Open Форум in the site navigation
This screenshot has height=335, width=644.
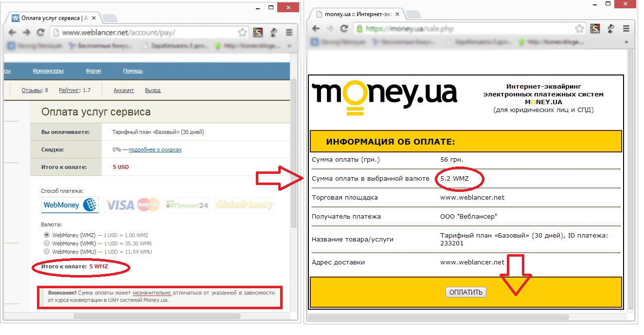point(93,71)
